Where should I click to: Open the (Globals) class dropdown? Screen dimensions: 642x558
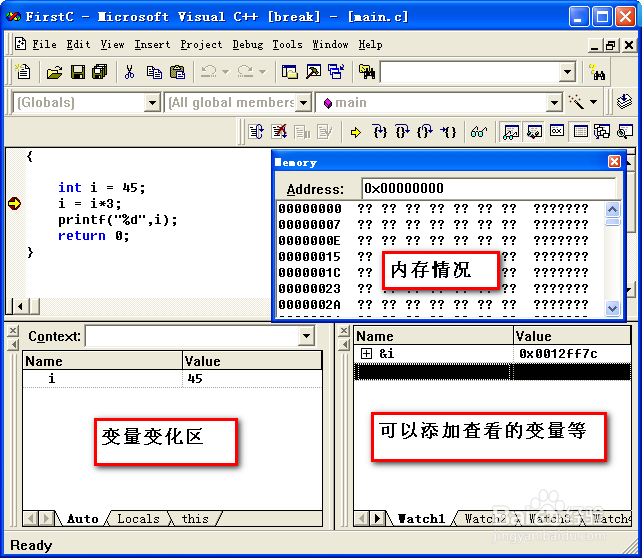pos(152,102)
